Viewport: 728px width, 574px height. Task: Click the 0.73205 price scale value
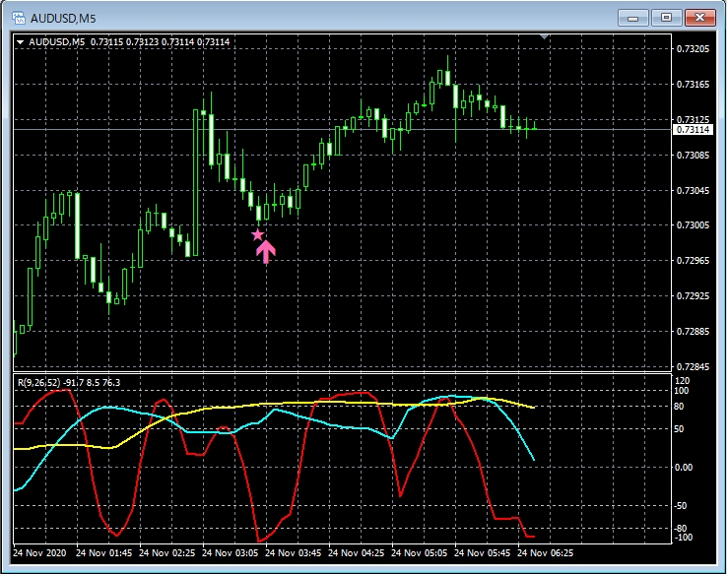tap(694, 48)
